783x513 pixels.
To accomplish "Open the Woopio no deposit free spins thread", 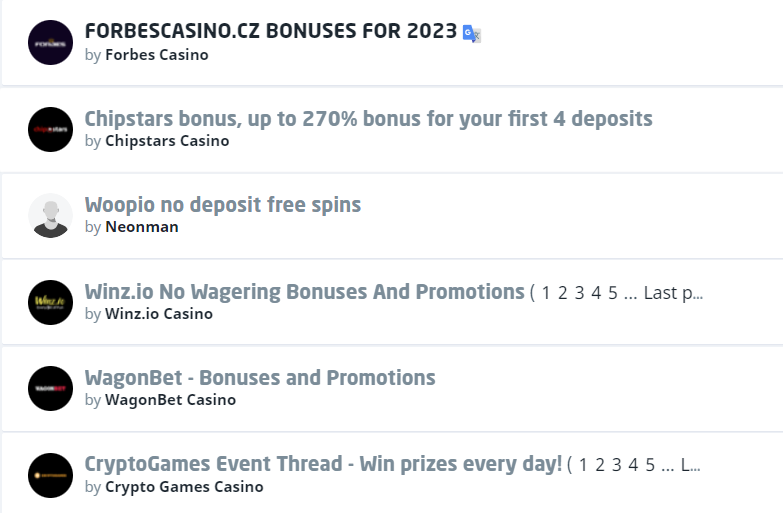I will pos(222,205).
